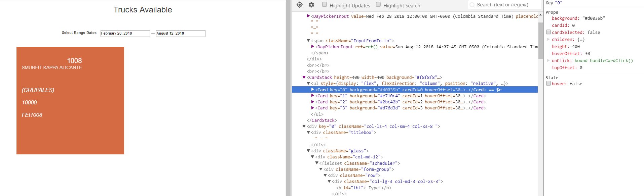
Task: Click the component tree vertical scrollbar thumb
Action: [540, 41]
